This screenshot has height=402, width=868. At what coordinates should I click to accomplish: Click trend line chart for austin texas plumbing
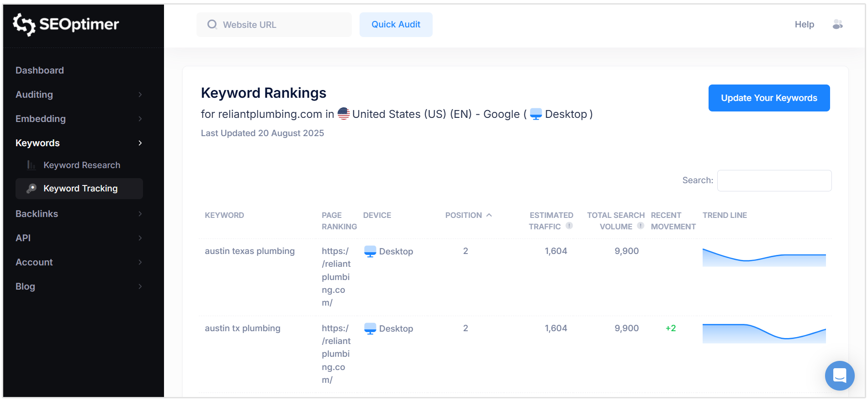click(x=764, y=257)
